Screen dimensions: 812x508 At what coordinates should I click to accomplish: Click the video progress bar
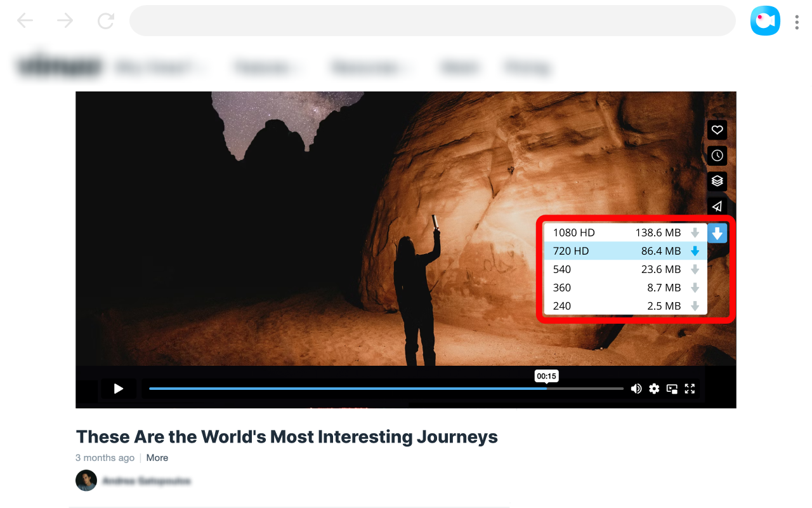(386, 389)
